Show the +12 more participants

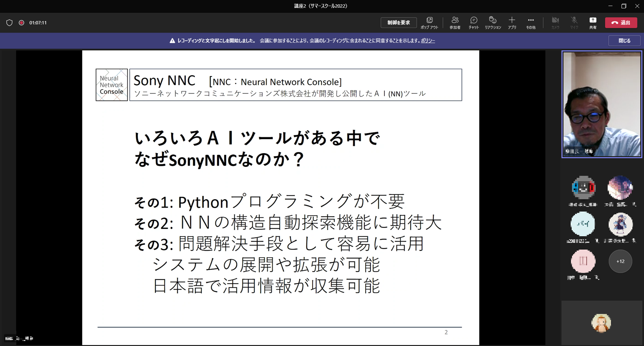point(620,261)
